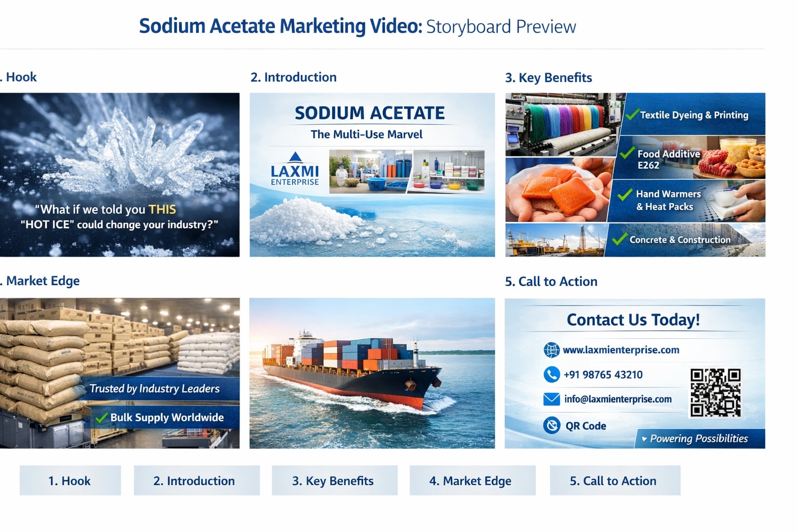The height and width of the screenshot is (532, 798).
Task: Click the phone number +91 98765 43210
Action: (603, 375)
